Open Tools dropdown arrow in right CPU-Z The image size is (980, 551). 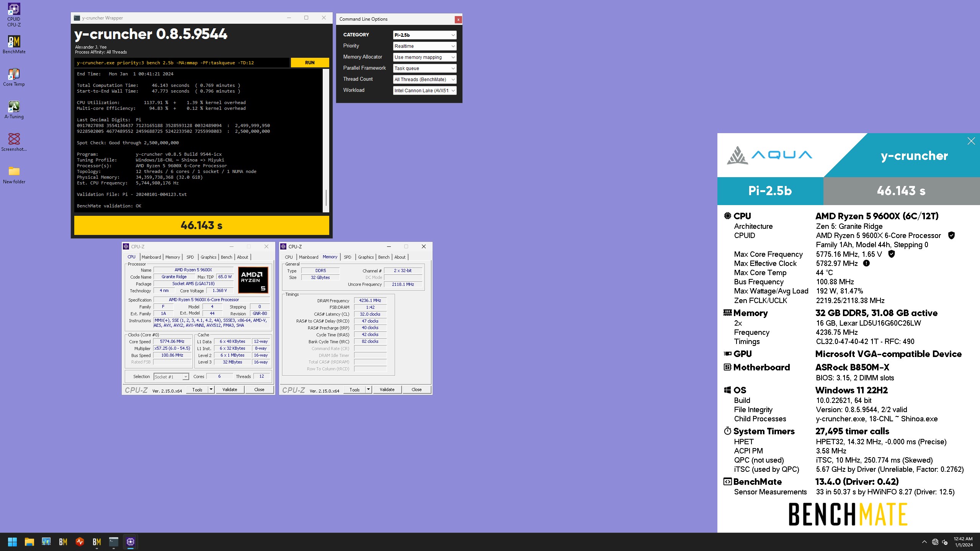coord(368,390)
